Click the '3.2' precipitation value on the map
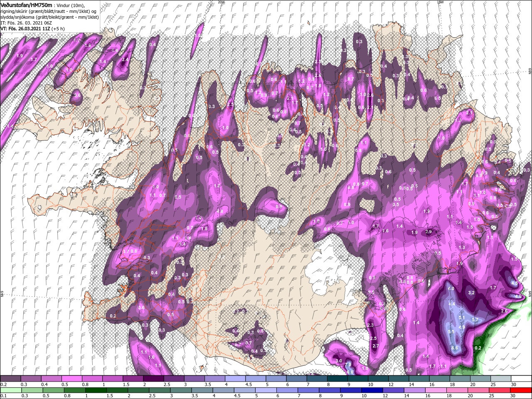Image resolution: width=532 pixels, height=399 pixels. click(x=471, y=293)
